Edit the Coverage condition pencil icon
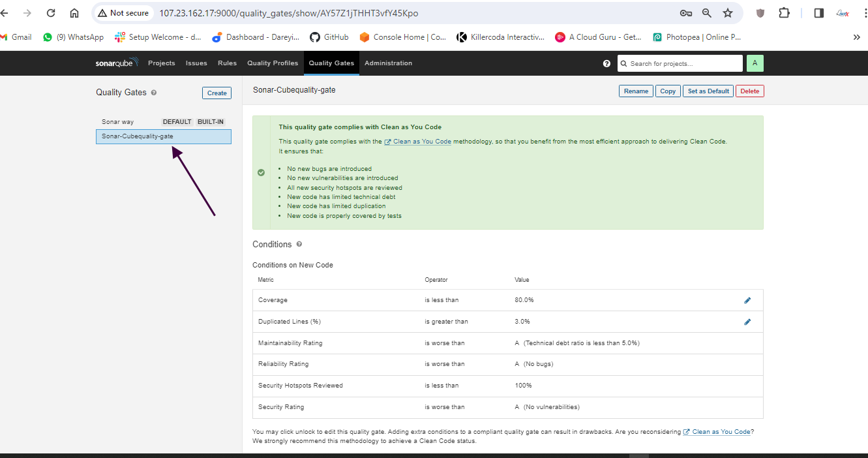 tap(747, 300)
